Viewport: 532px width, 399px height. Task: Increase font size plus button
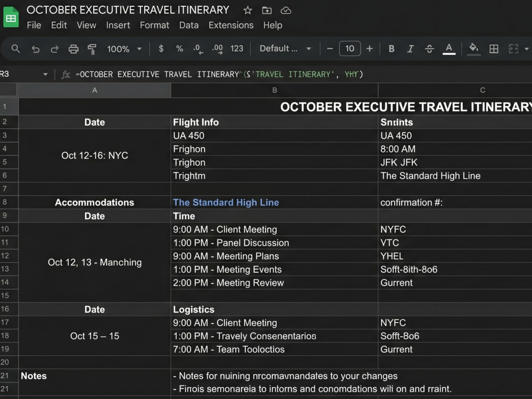[370, 48]
